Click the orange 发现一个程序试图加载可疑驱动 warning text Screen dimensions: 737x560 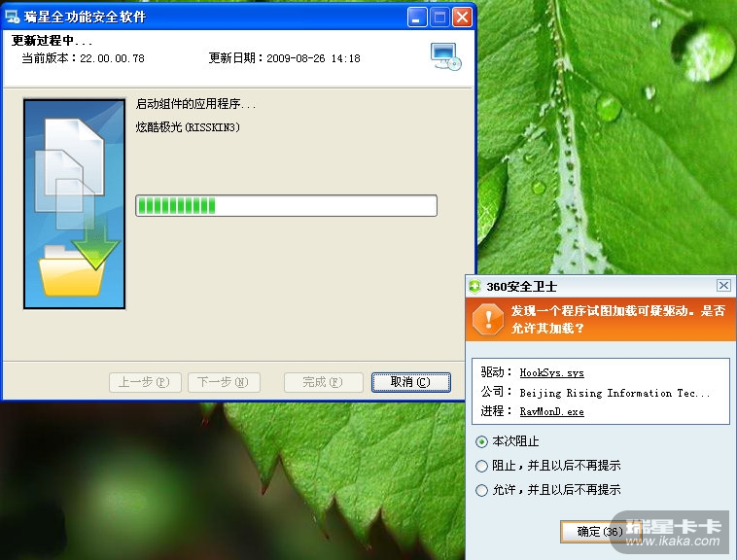(x=618, y=320)
